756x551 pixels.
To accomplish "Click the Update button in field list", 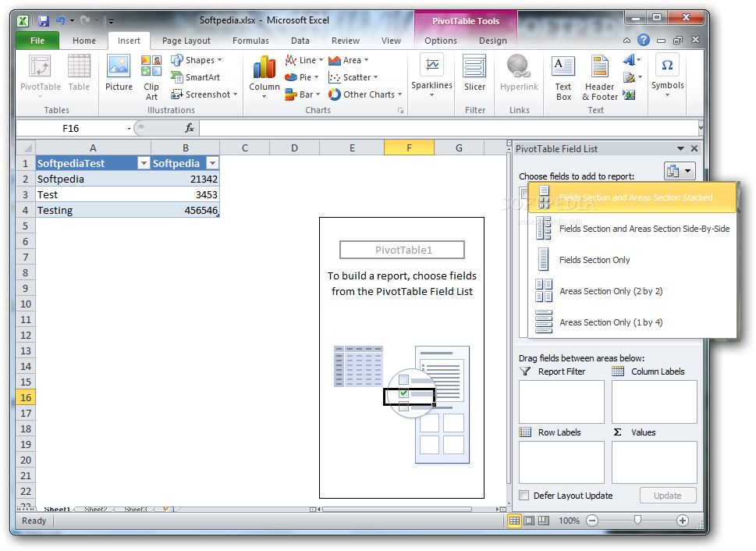I will [x=667, y=496].
